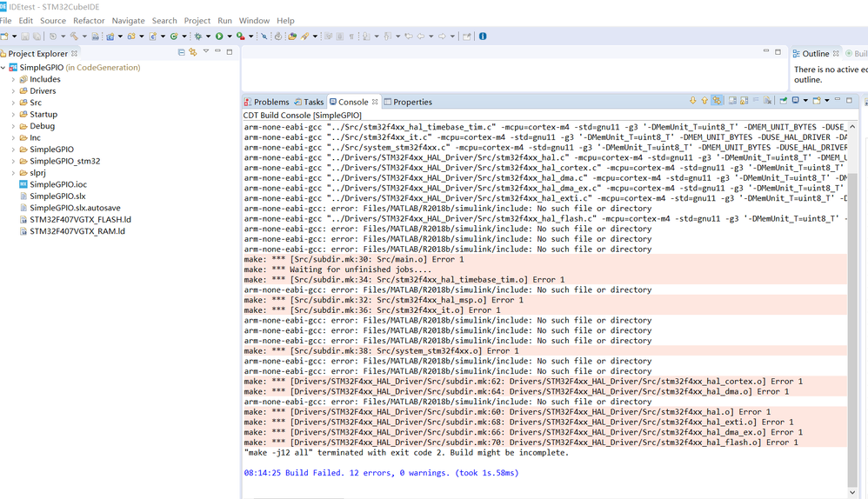Open the Project menu
This screenshot has height=499, width=868.
[x=197, y=21]
